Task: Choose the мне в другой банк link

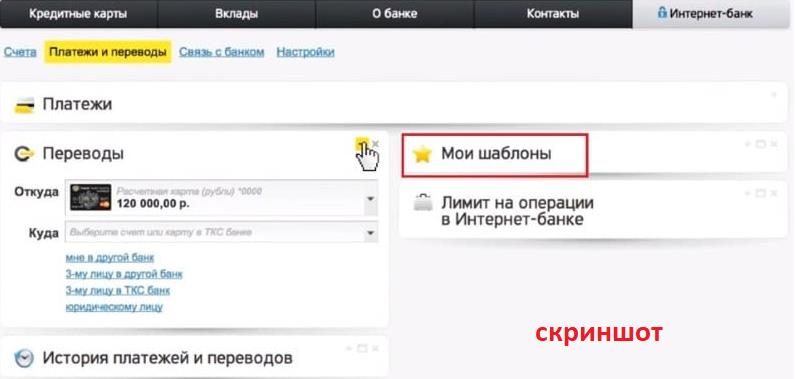Action: point(110,258)
